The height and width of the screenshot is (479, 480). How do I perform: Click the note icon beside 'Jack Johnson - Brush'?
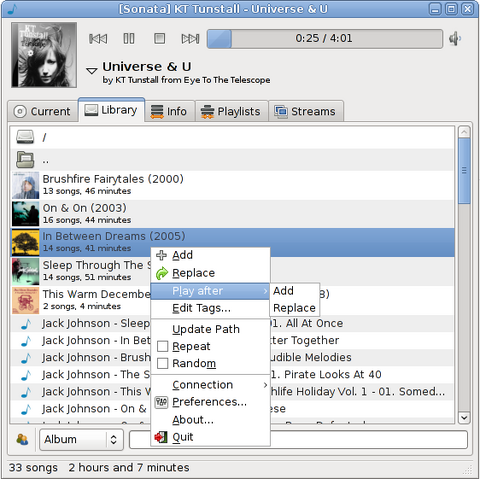pos(26,358)
